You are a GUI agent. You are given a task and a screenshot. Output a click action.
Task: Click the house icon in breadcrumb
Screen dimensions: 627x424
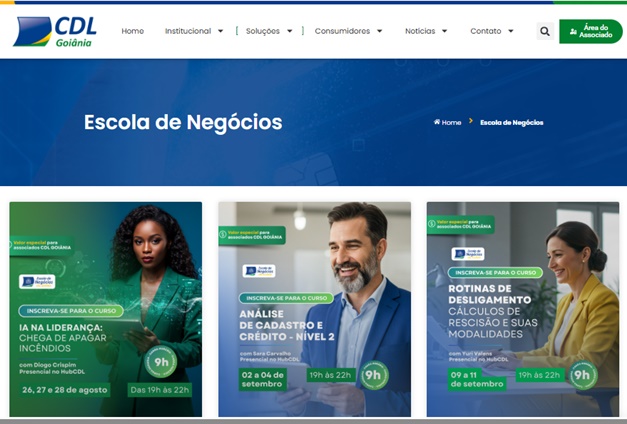437,122
